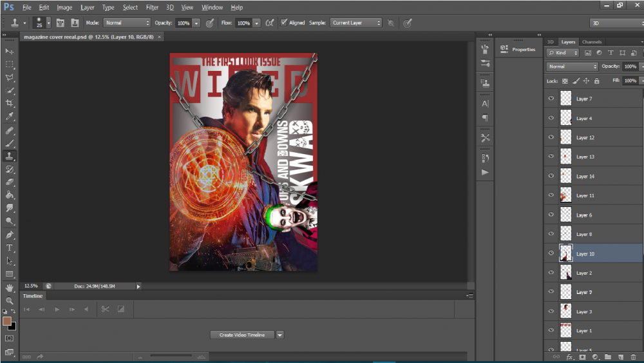Click the timeline scissors split button

(x=105, y=309)
